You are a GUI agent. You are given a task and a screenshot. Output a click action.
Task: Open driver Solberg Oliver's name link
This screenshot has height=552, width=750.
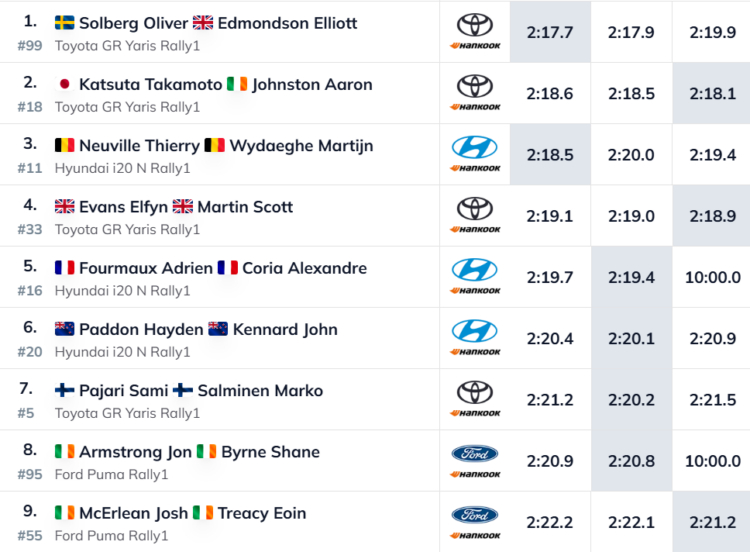click(132, 23)
